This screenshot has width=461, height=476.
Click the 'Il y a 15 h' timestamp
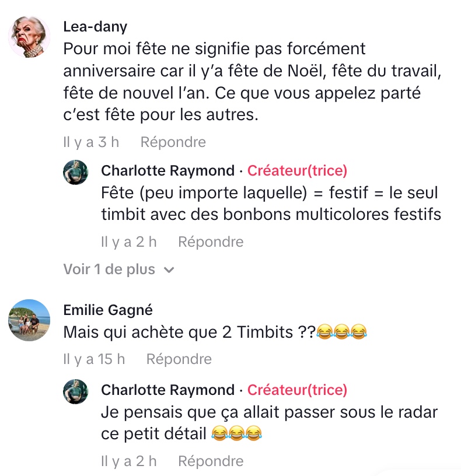tap(94, 359)
